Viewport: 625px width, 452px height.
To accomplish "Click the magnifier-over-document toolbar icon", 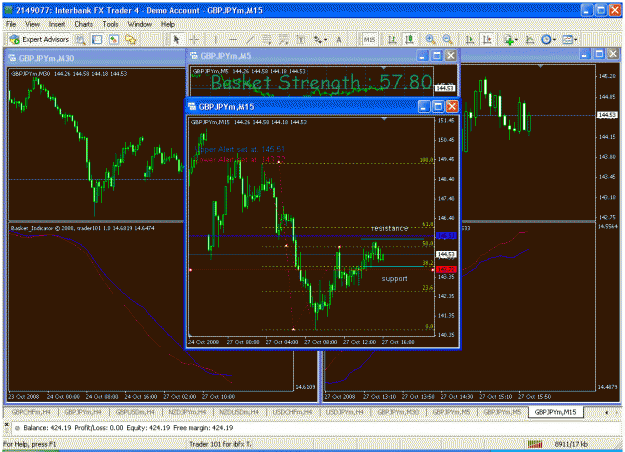I will click(81, 39).
